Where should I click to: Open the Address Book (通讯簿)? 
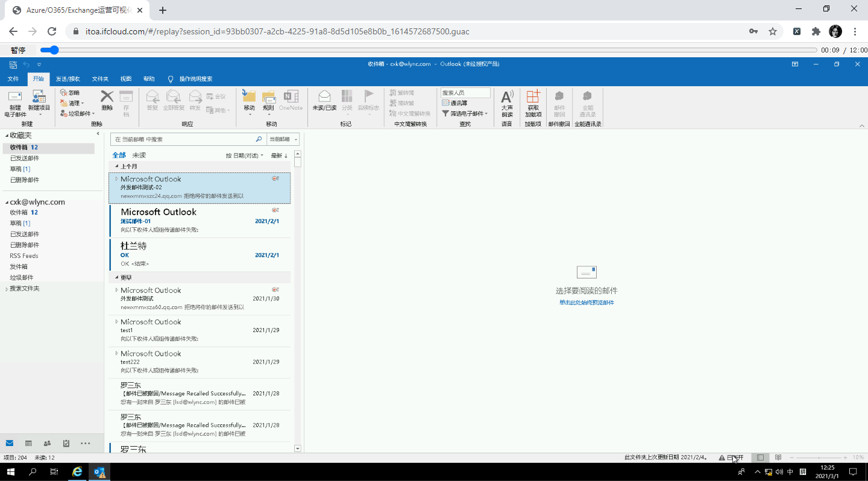[x=454, y=103]
